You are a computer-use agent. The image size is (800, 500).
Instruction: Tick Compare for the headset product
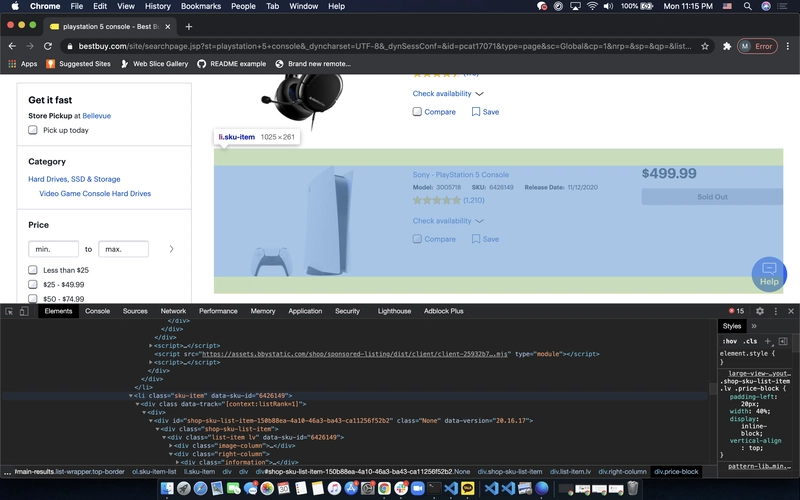pos(417,112)
